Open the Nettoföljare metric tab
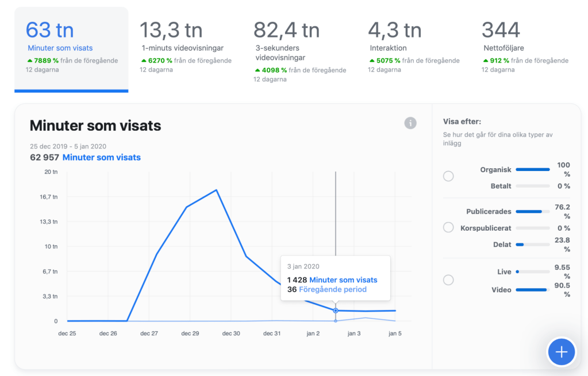The height and width of the screenshot is (376, 588). click(526, 48)
